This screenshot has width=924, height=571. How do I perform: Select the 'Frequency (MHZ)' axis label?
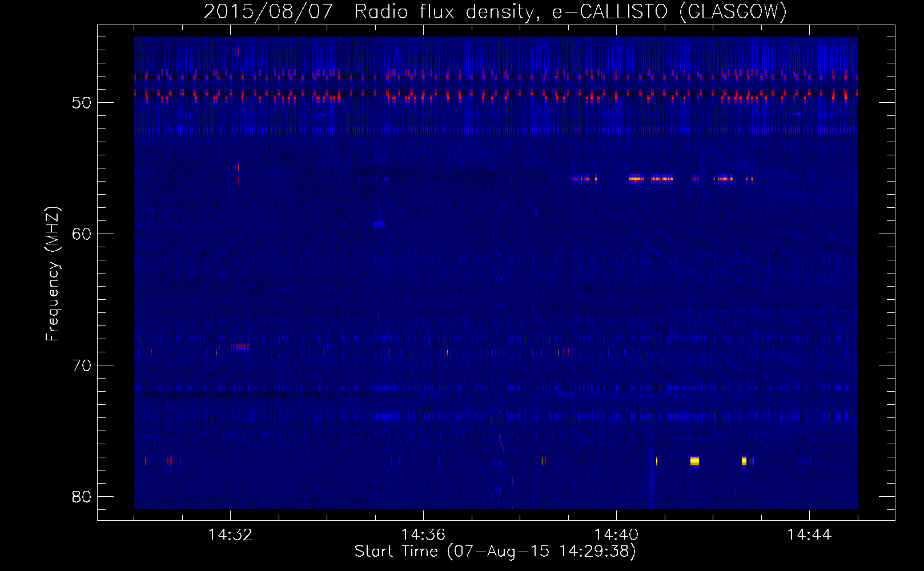point(53,274)
